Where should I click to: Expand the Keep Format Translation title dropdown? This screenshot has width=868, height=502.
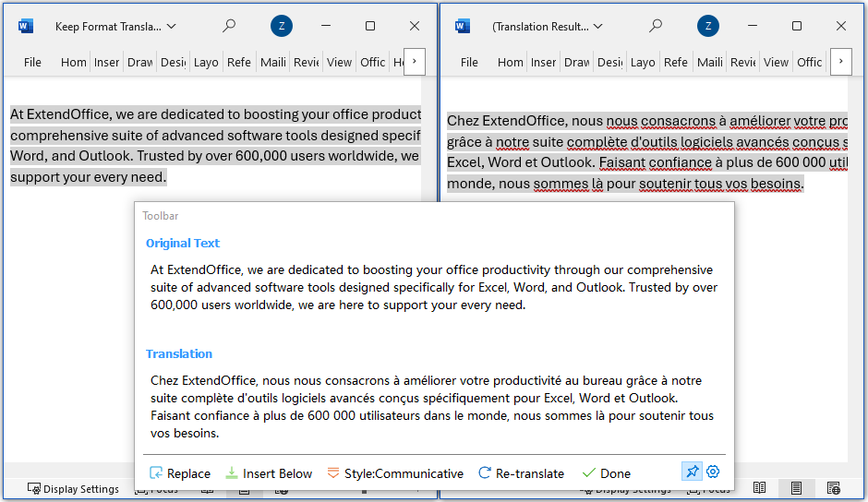point(172,26)
